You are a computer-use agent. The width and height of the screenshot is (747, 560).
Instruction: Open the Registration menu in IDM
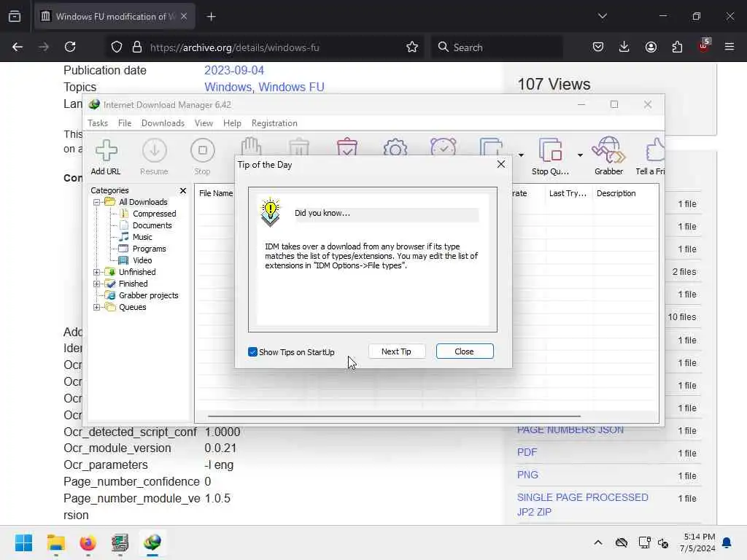pos(274,122)
